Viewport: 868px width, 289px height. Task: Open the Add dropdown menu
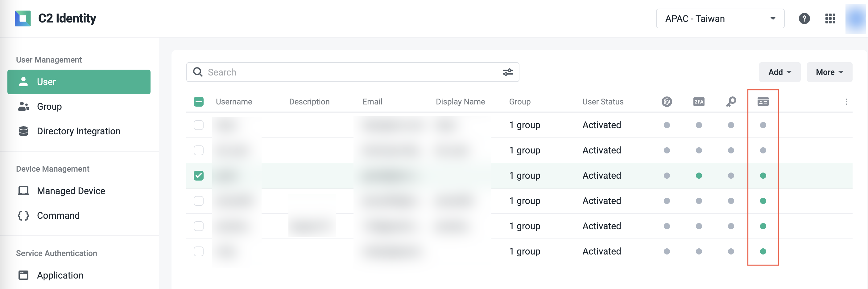click(779, 72)
